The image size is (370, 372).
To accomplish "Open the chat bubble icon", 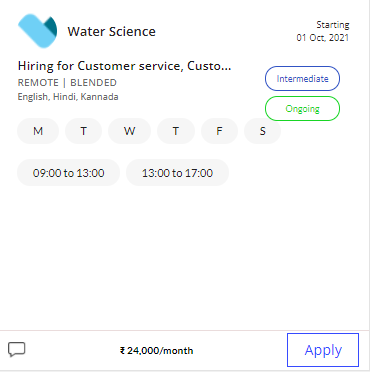I will (17, 350).
